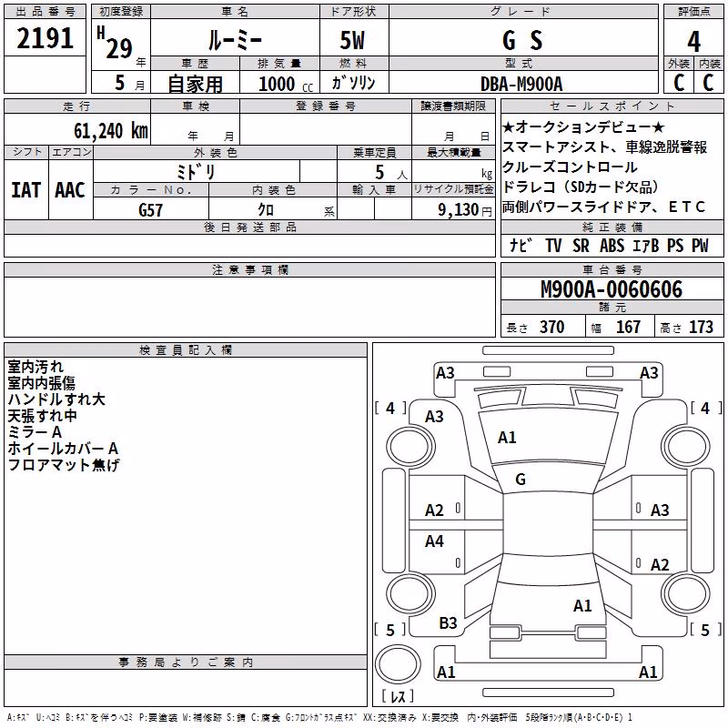Select the registration year H29
Image resolution: width=728 pixels, height=728 pixels.
(x=116, y=43)
